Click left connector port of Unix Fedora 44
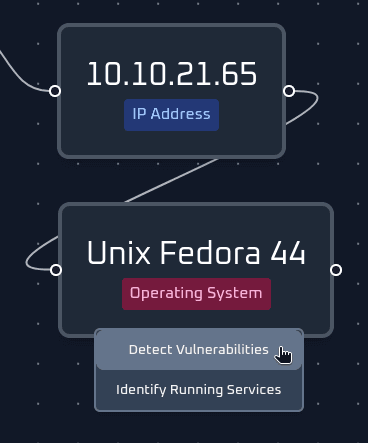The image size is (368, 443). point(56,270)
